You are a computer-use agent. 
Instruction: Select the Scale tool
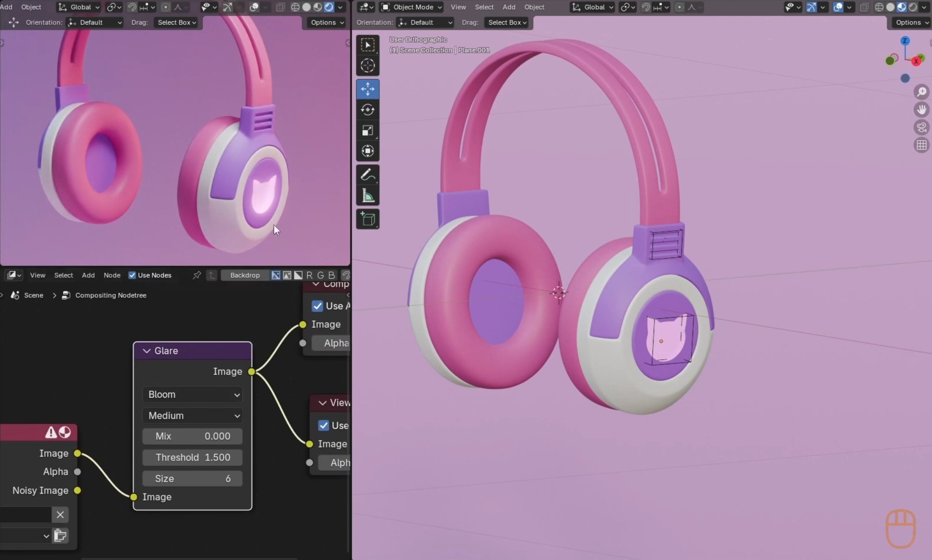367,130
